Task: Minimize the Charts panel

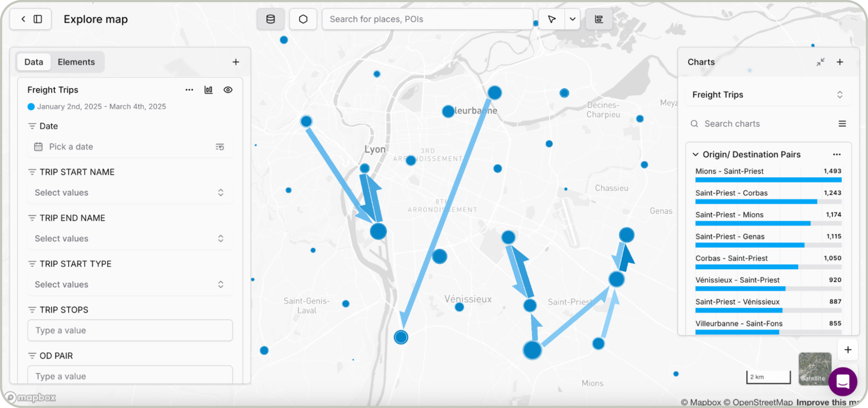Action: (x=820, y=62)
